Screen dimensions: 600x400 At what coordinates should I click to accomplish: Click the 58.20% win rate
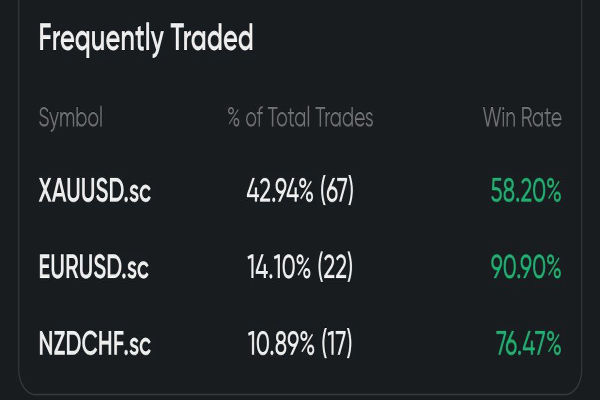point(526,192)
